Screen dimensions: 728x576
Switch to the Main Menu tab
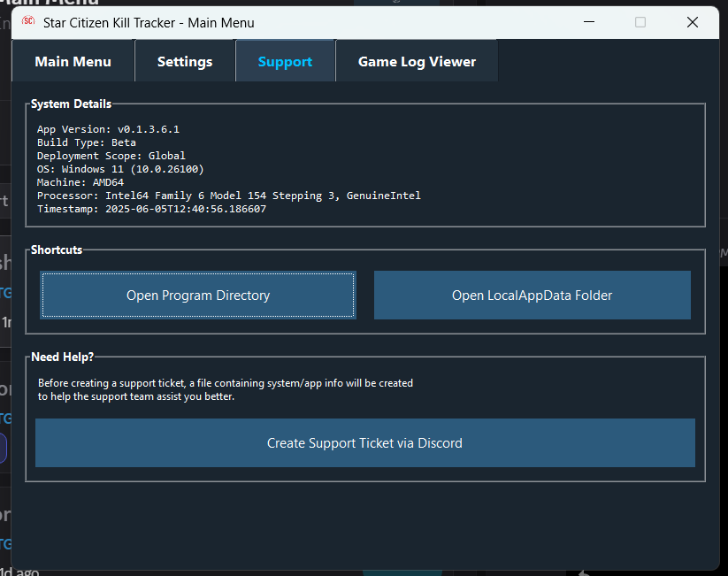73,61
